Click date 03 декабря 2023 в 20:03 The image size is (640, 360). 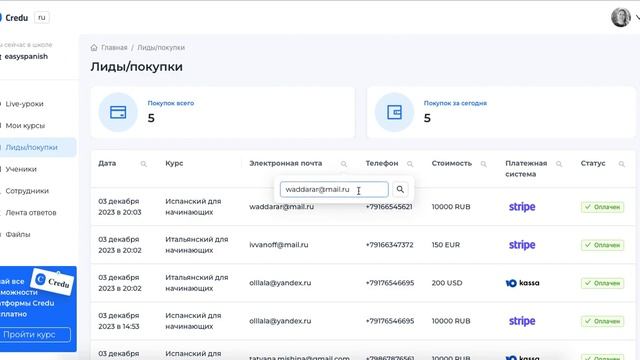pos(120,207)
